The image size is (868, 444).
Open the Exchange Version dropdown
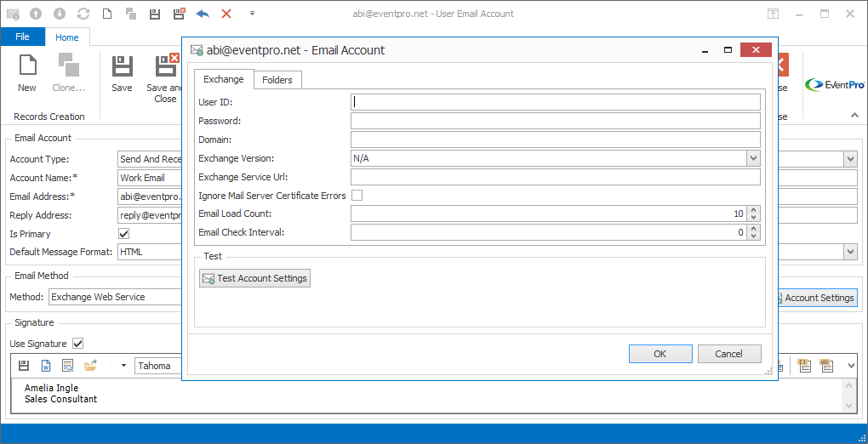(x=753, y=158)
